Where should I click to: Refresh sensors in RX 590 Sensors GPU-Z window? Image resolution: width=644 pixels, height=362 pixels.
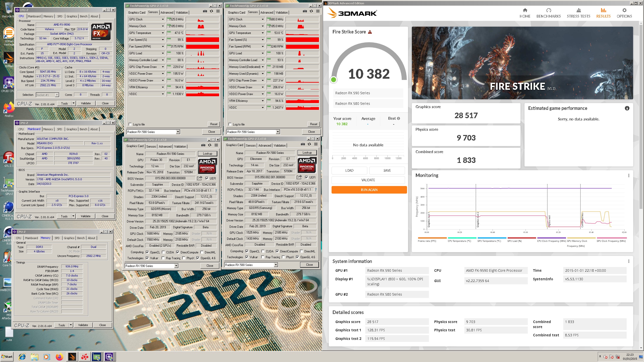coord(311,11)
